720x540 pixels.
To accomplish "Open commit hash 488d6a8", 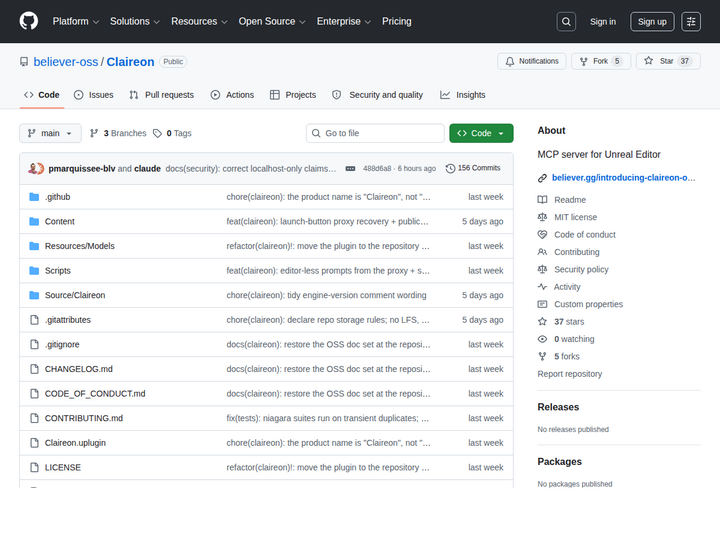I will (377, 169).
